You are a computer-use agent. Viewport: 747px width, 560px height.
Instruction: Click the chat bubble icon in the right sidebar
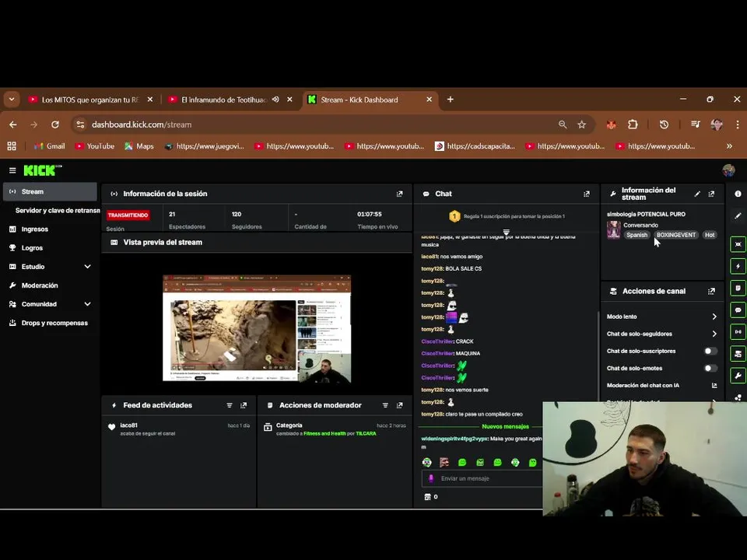[738, 310]
